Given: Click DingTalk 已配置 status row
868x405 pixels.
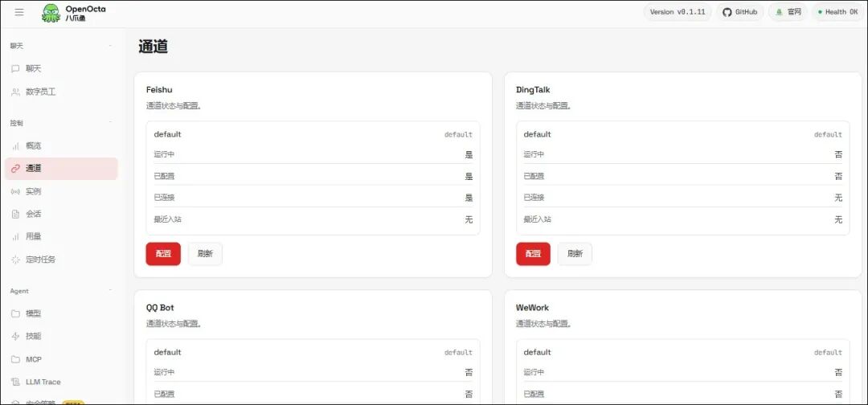Looking at the screenshot, I should coord(683,177).
